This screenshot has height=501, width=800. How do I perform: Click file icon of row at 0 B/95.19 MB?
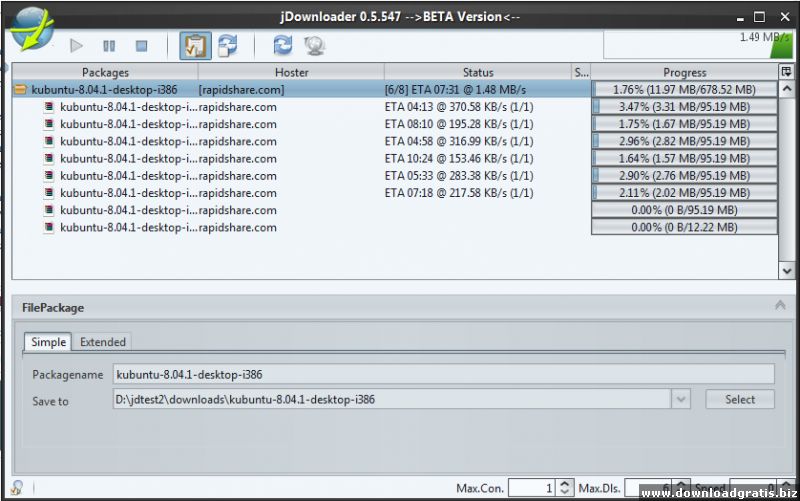(49, 210)
